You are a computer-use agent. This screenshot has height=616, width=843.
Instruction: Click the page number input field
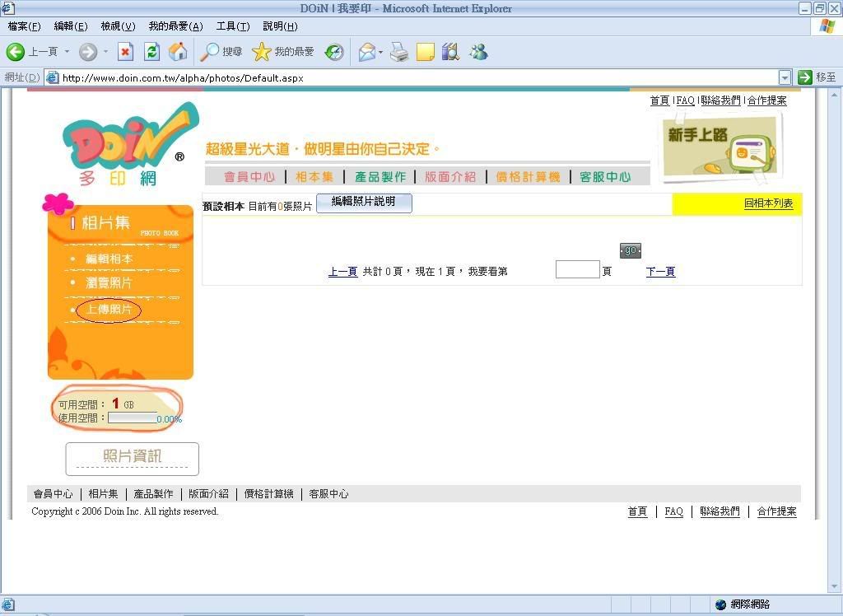[x=577, y=270]
